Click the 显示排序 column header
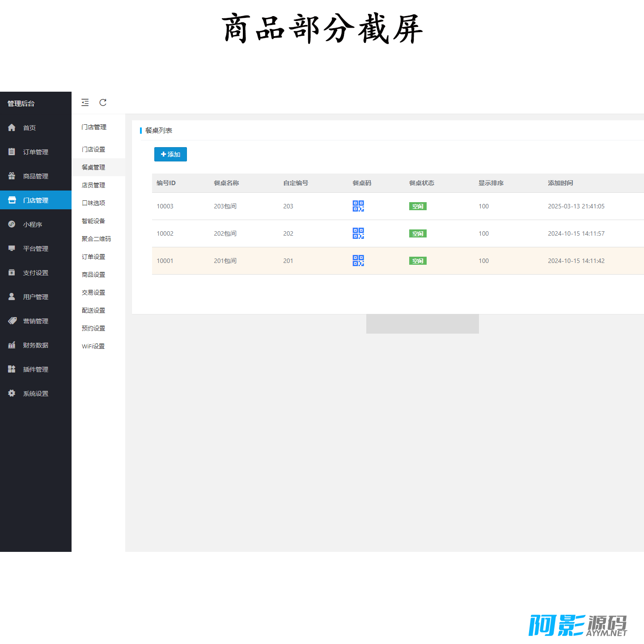This screenshot has height=644, width=644. (x=491, y=183)
